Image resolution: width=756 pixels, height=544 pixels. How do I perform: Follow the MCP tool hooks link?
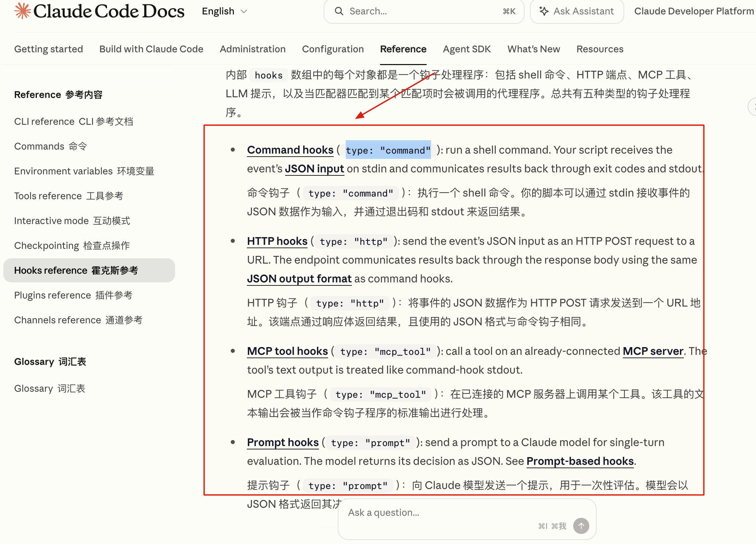click(x=287, y=351)
